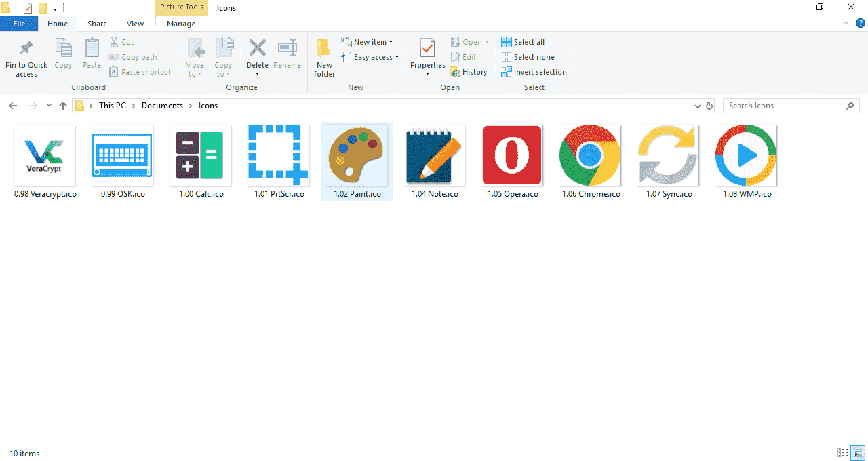The width and height of the screenshot is (868, 461).
Task: Click the Paste ribbon button
Action: click(x=92, y=54)
